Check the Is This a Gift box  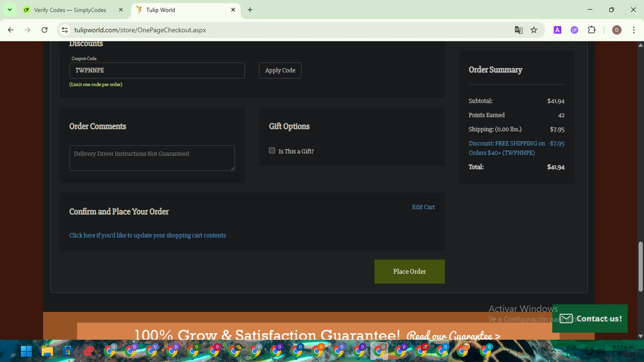point(272,150)
